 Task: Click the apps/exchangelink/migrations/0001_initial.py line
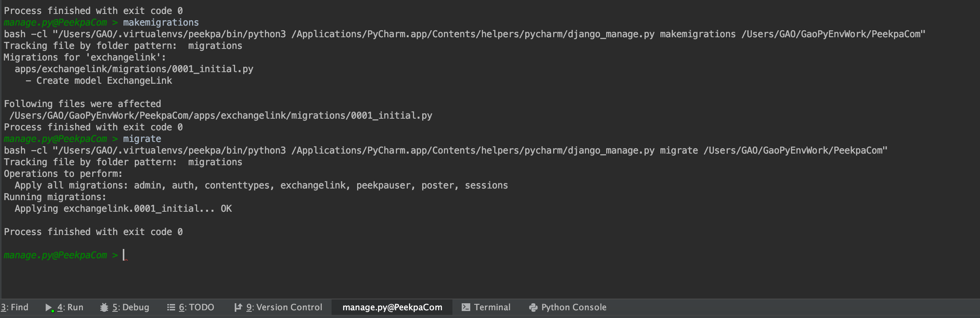pyautogui.click(x=134, y=69)
